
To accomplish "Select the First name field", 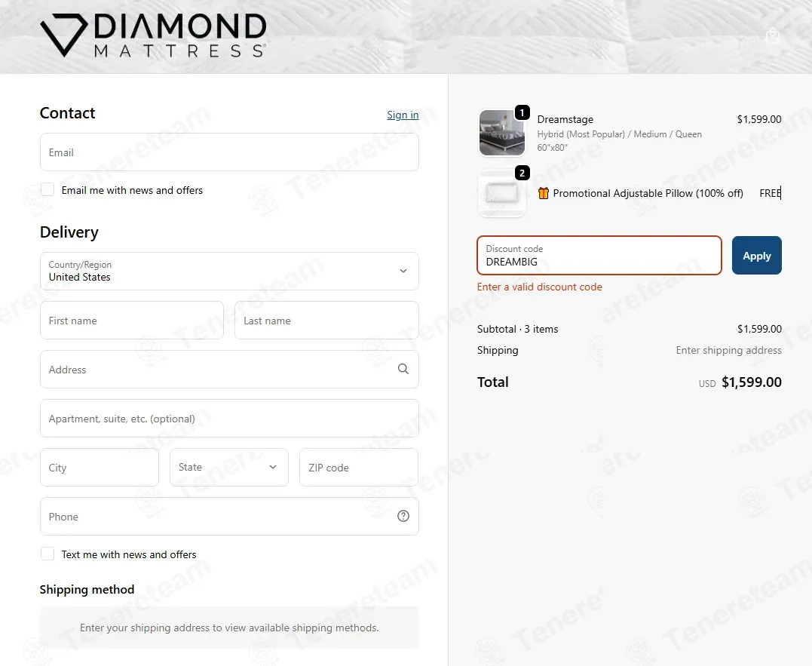I will click(x=132, y=320).
